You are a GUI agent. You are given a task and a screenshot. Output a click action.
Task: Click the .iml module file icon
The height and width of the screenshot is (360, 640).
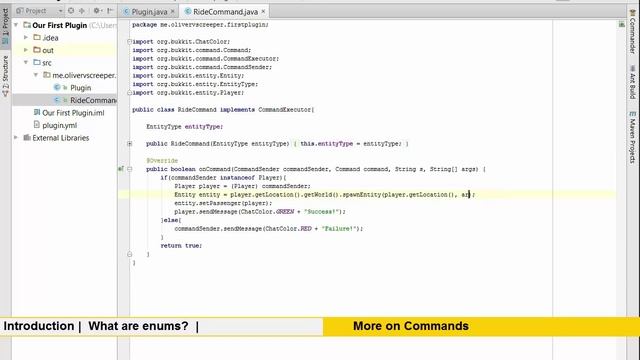point(37,112)
